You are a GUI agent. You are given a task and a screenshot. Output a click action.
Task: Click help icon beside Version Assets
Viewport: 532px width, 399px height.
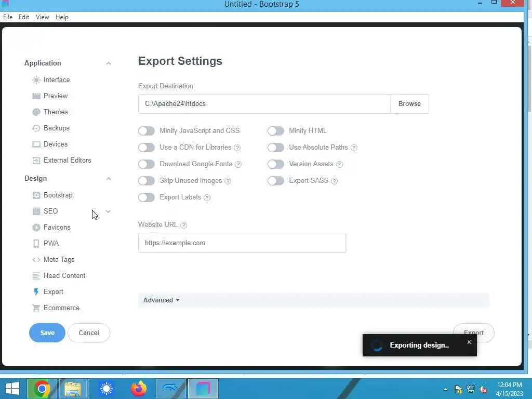tap(339, 165)
